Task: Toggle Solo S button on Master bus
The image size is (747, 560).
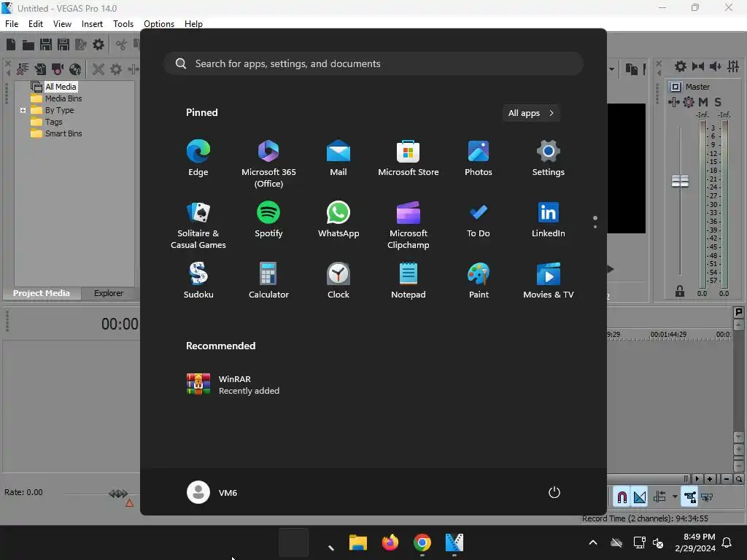Action: pos(718,102)
